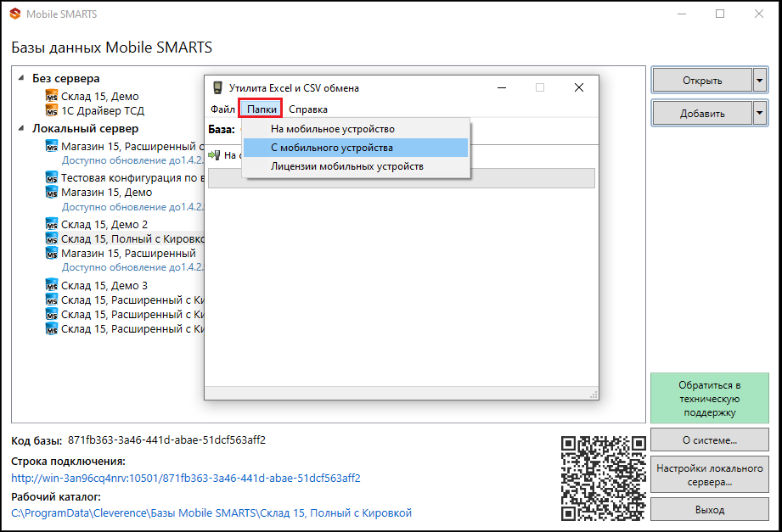This screenshot has height=532, width=782.
Task: Choose С мобильного устройства menu entry
Action: pos(356,148)
